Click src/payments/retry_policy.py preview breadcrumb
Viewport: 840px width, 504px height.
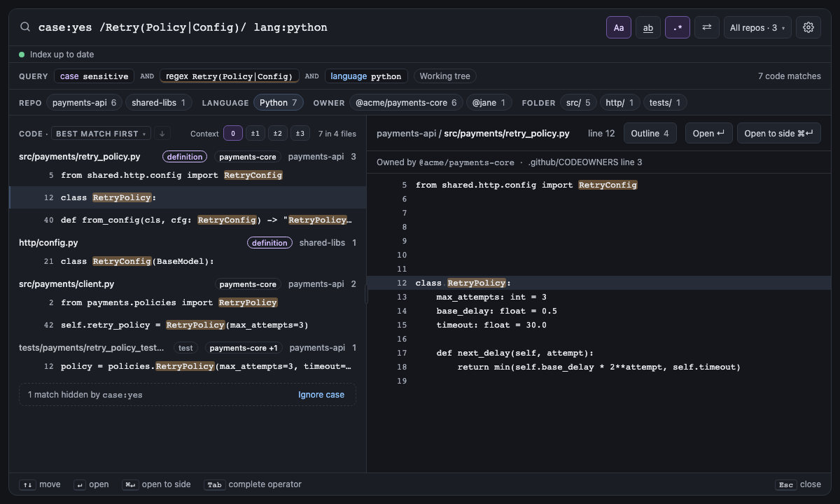point(507,133)
